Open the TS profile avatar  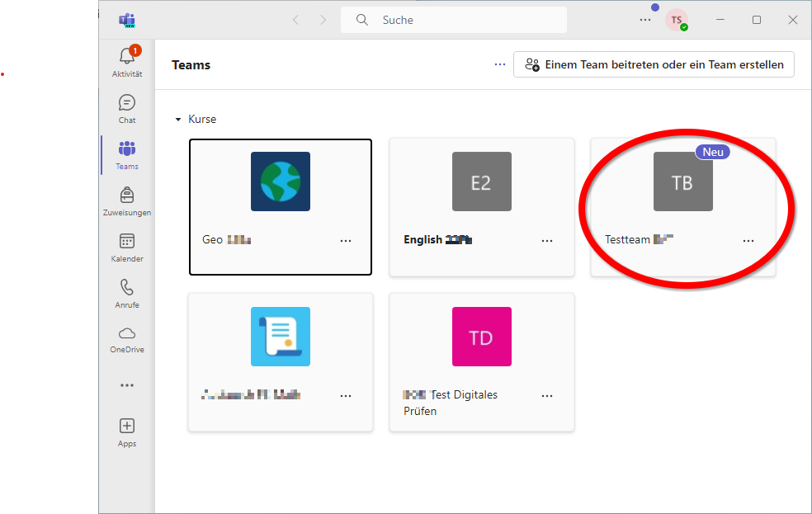tap(677, 20)
